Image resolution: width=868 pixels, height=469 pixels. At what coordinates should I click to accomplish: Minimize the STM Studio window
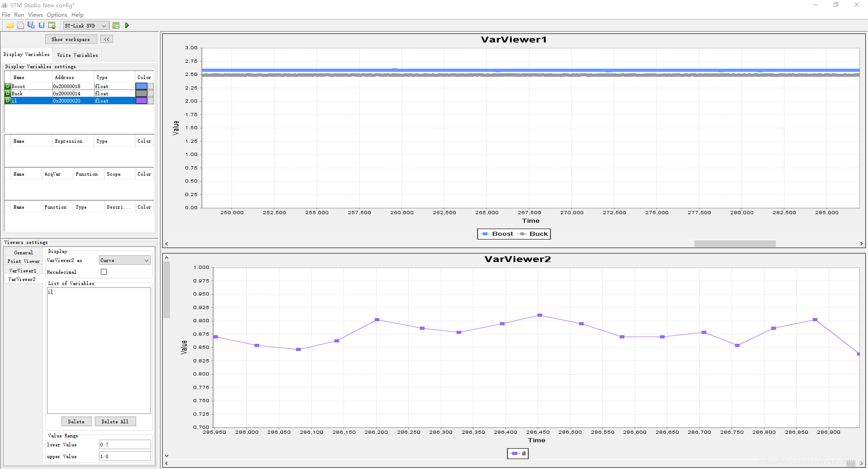tap(816, 5)
